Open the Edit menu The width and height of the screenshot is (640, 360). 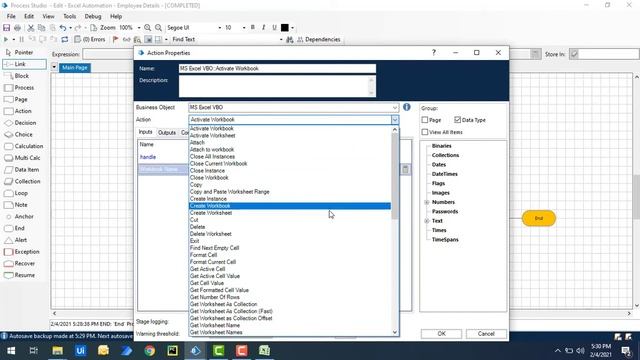pos(29,16)
